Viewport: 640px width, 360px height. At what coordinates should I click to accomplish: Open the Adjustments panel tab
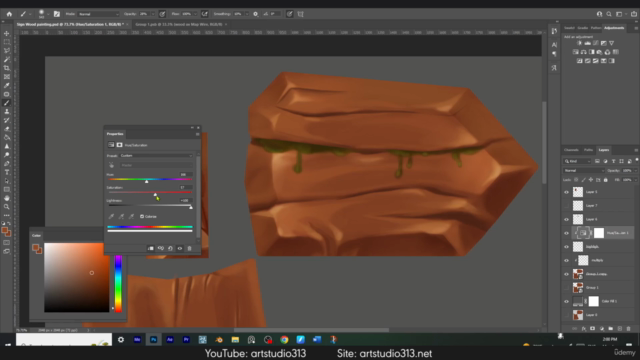[614, 28]
